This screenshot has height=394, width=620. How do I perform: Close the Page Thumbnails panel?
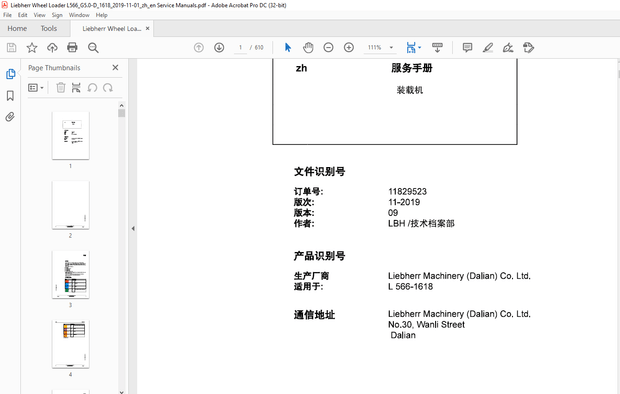(115, 68)
